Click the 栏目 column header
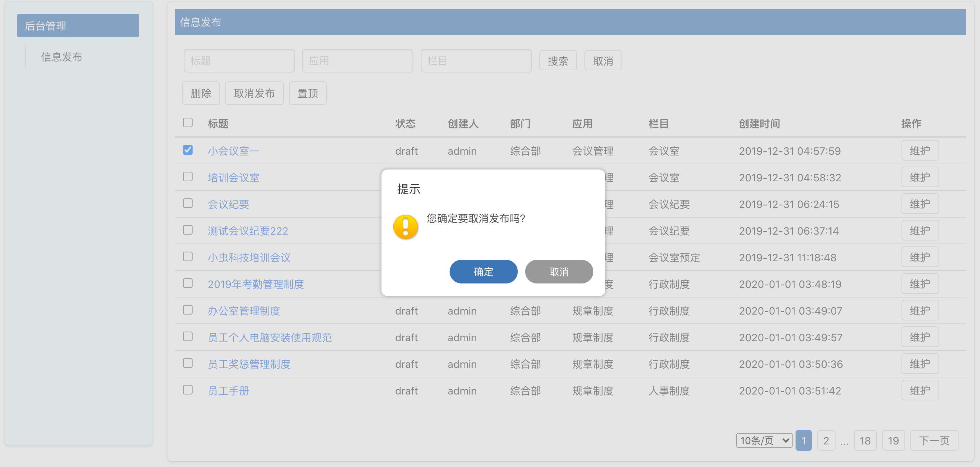The width and height of the screenshot is (980, 467). [659, 124]
